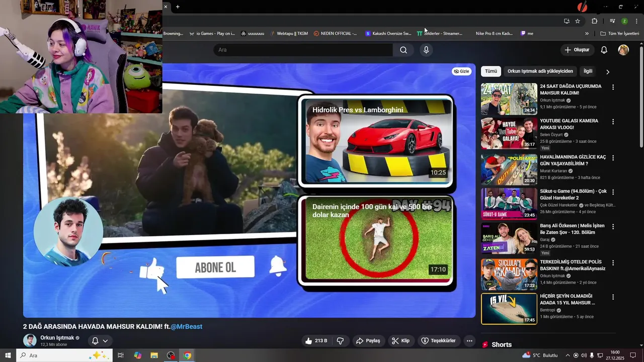Play Hidrolik Pres vs Lamborghini end card
Viewport: 644px width, 362px height.
(x=377, y=141)
